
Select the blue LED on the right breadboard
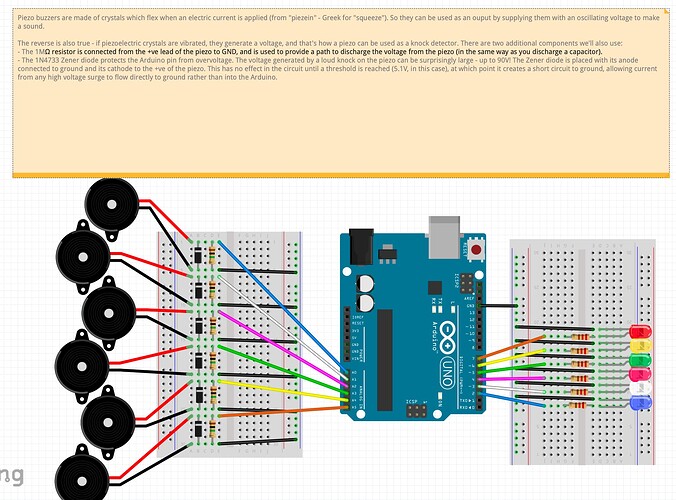641,403
